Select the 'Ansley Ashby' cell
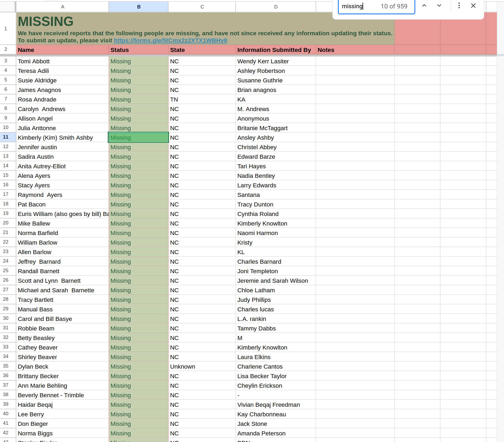The width and height of the screenshot is (504, 442). tap(276, 138)
